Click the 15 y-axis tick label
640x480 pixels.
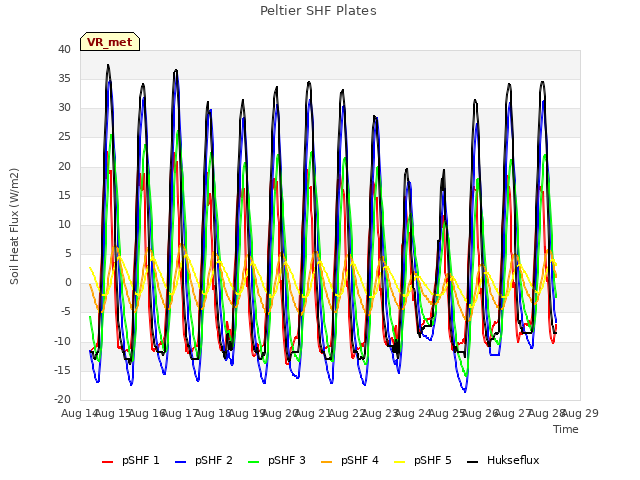coord(64,196)
